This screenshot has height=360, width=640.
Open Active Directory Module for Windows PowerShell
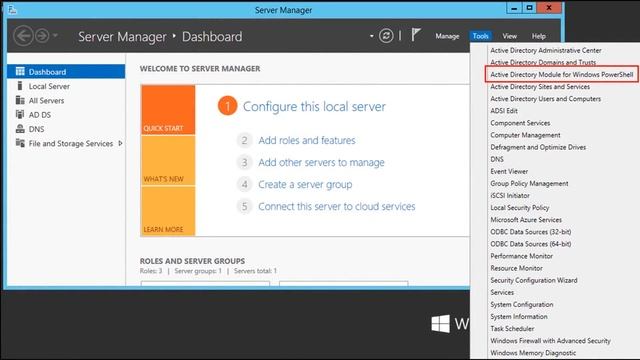(562, 74)
